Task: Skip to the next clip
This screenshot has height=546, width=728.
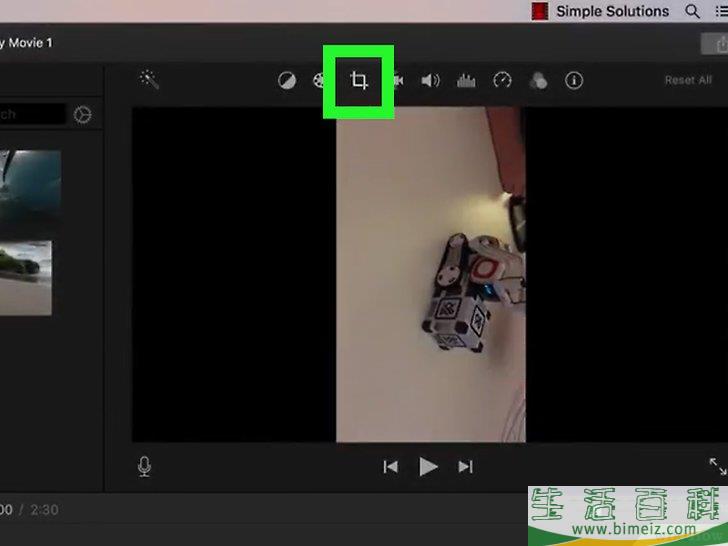Action: [x=465, y=467]
